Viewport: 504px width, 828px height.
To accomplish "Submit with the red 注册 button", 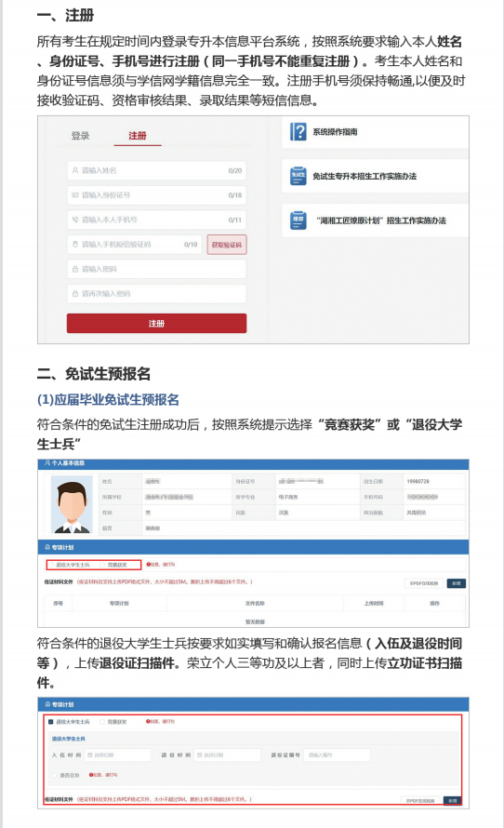I will 156,323.
